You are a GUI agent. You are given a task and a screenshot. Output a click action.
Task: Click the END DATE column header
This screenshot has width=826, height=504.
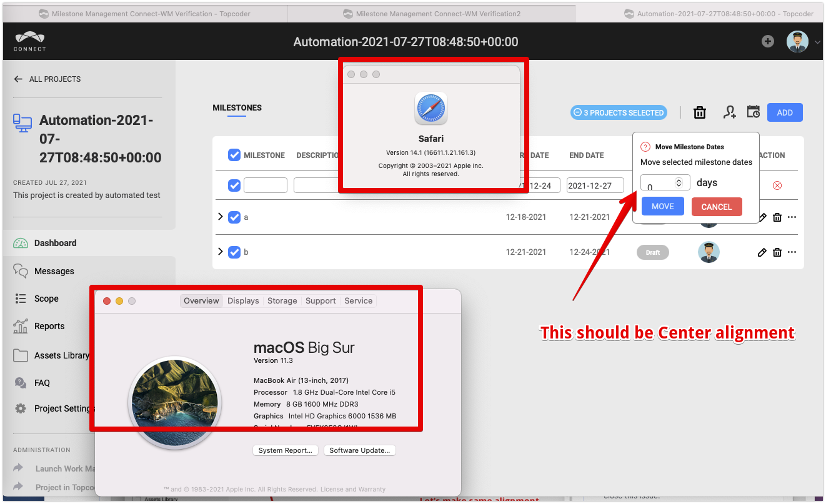587,156
